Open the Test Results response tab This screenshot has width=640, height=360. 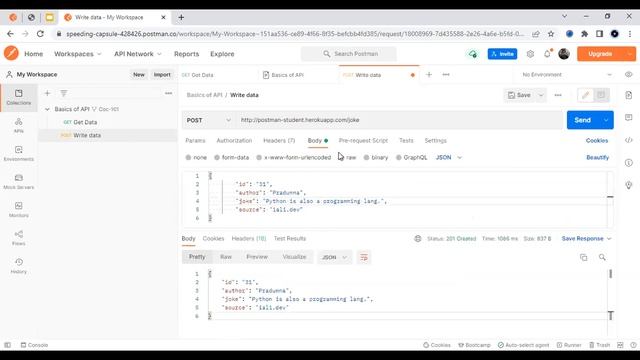tap(290, 238)
